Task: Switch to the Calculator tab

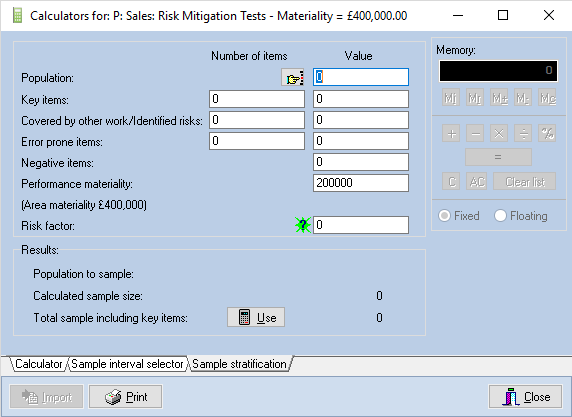Action: click(39, 364)
